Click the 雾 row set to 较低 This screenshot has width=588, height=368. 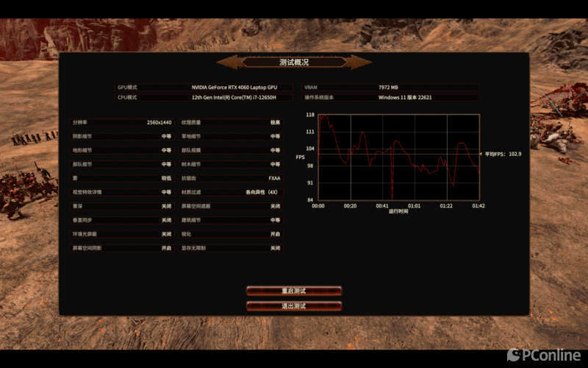(x=122, y=178)
